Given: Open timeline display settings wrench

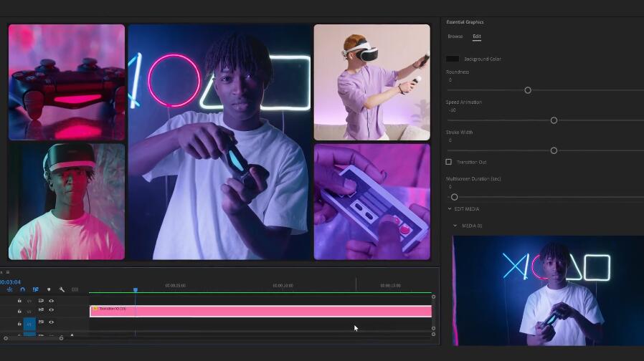Looking at the screenshot, I should pos(62,289).
